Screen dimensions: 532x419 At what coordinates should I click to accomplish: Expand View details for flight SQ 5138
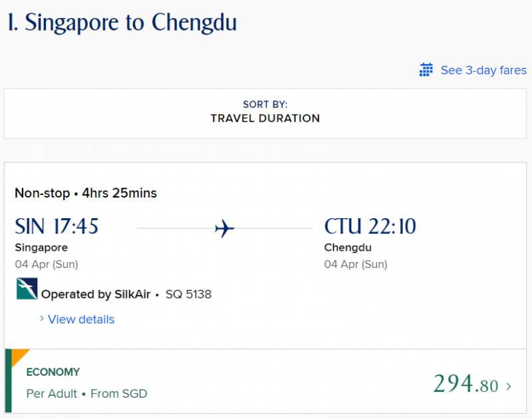[80, 319]
